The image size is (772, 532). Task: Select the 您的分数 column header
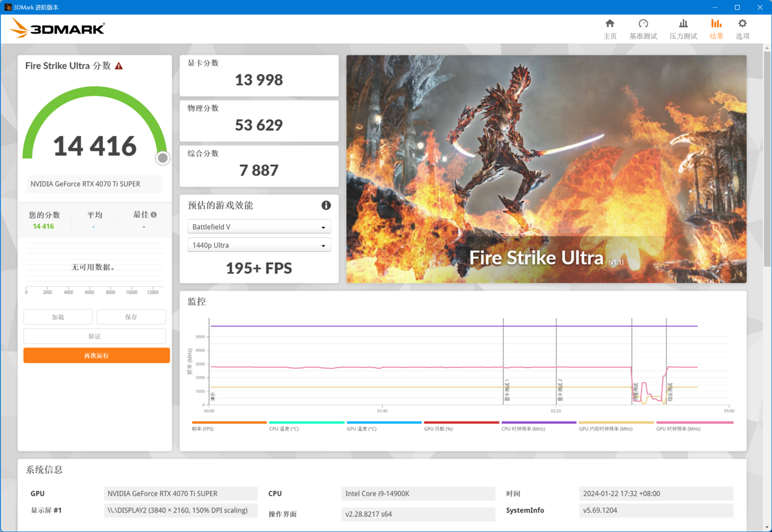pyautogui.click(x=43, y=214)
